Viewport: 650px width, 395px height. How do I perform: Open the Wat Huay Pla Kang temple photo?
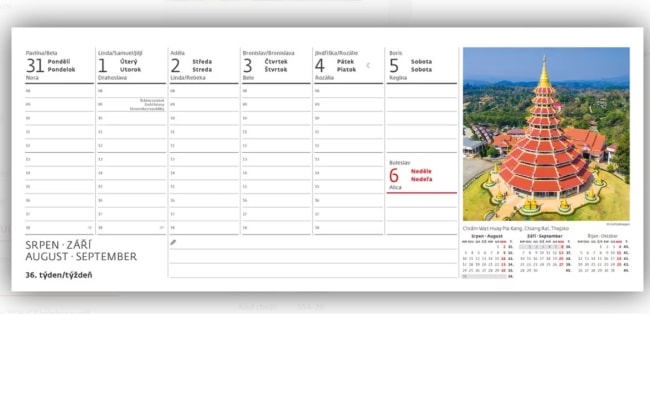546,134
